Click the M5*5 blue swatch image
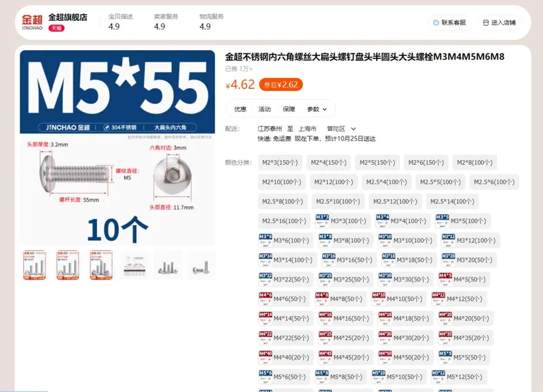543x392 pixels. click(445, 357)
